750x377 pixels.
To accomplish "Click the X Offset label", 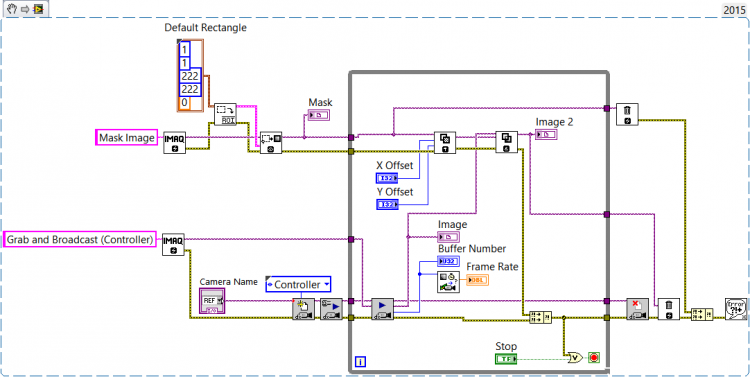I will tap(395, 166).
